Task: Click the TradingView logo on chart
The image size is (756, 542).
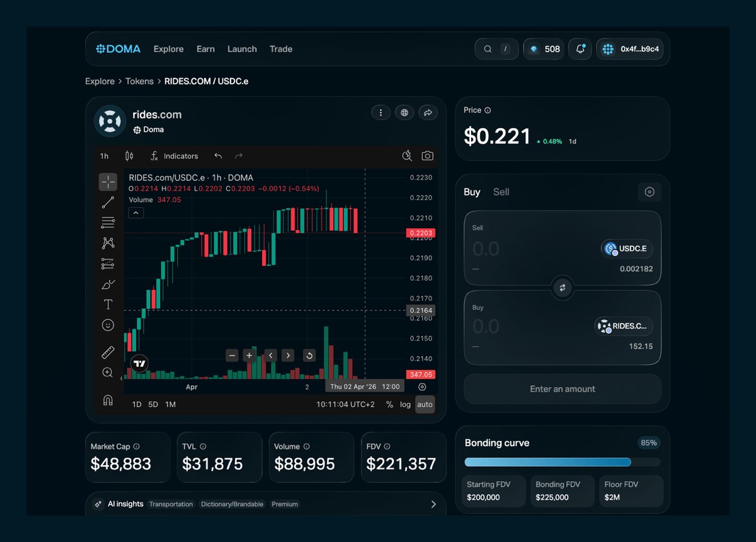Action: point(140,364)
